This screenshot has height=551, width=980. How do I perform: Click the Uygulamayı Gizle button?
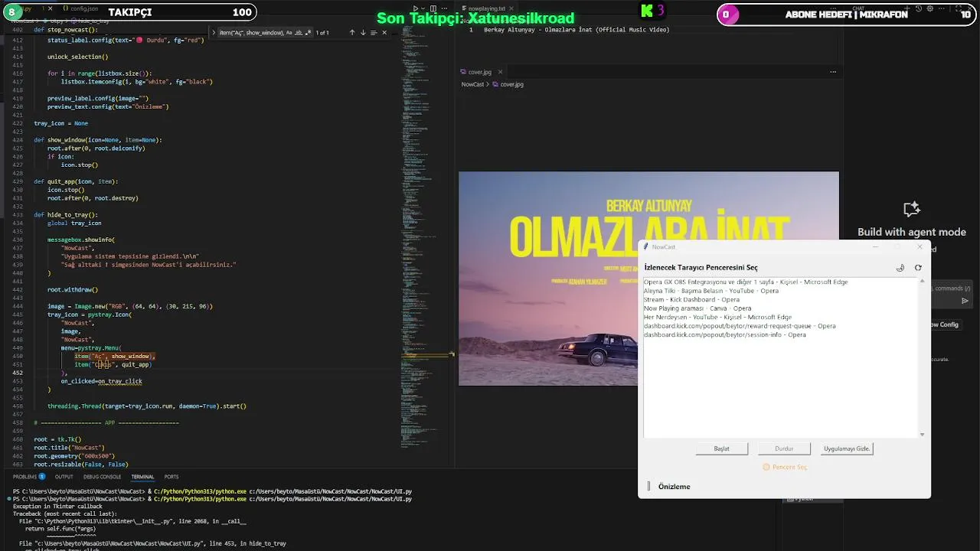click(x=847, y=448)
